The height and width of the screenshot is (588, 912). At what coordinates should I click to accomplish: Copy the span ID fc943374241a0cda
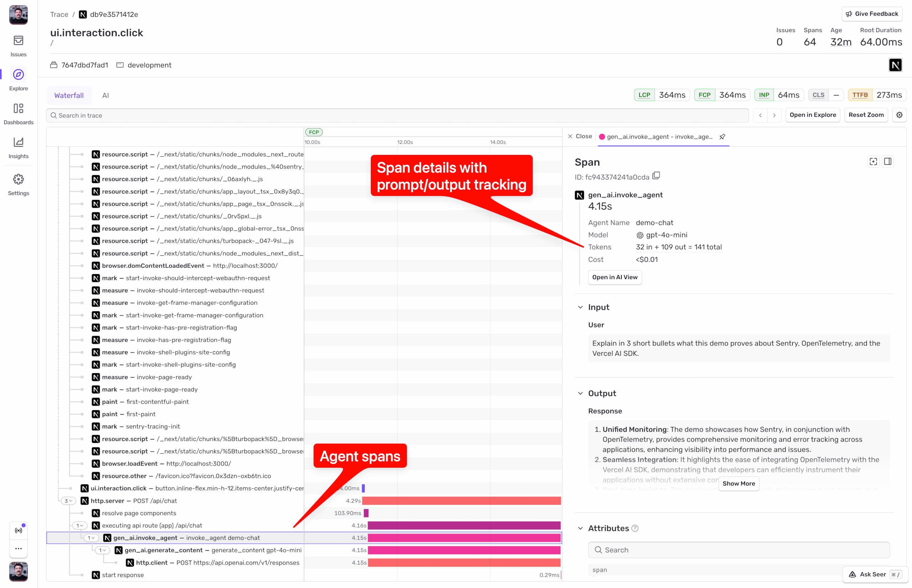pyautogui.click(x=657, y=176)
